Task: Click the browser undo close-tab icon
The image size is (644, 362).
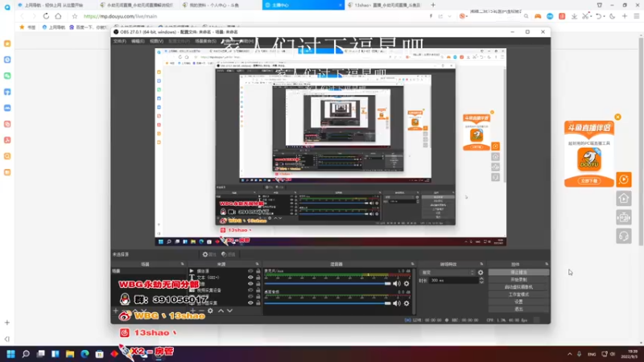Action: coord(599,16)
